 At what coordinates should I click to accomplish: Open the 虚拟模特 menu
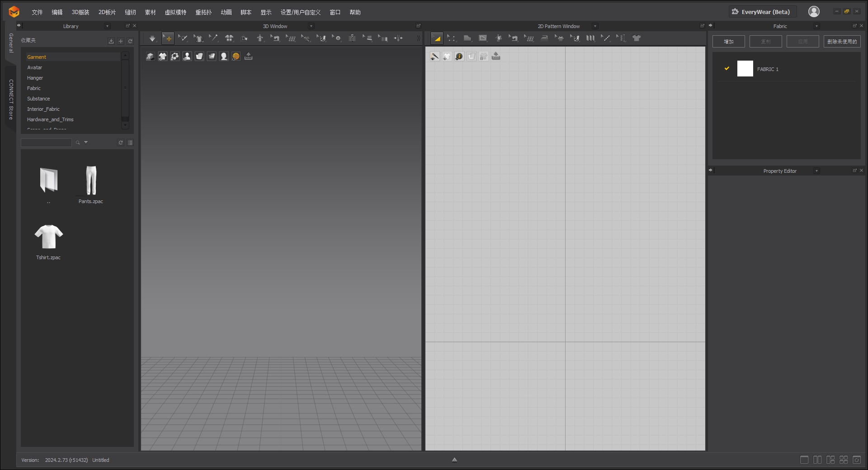tap(175, 12)
